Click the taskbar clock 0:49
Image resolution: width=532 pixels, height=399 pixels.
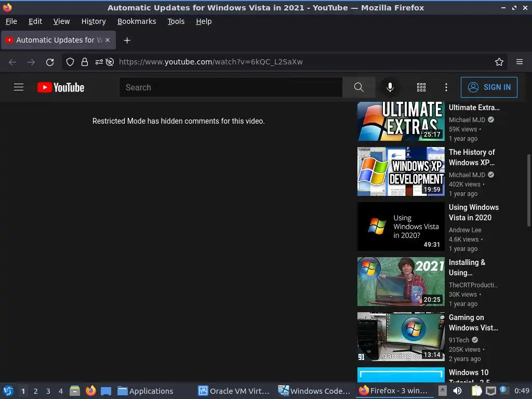point(522,391)
